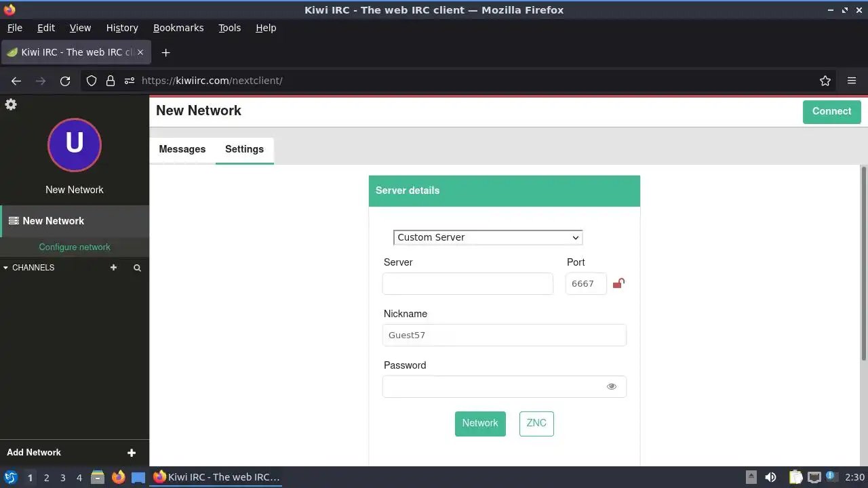Select the ZNC button
The height and width of the screenshot is (488, 868).
tap(536, 424)
